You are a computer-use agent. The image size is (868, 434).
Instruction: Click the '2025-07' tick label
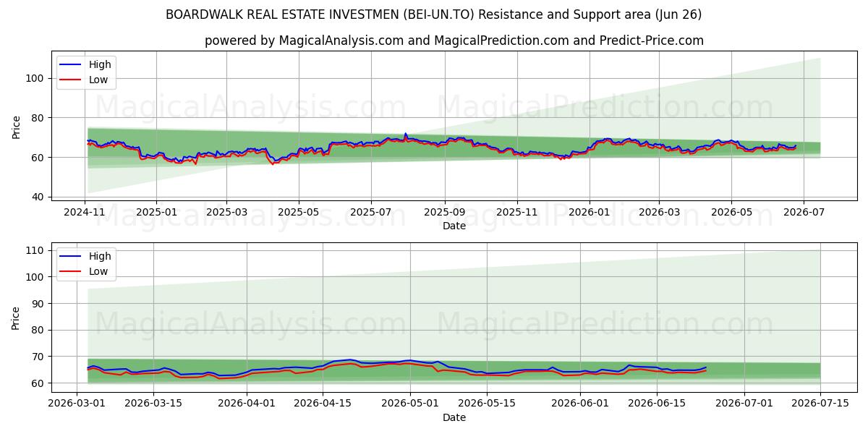point(371,212)
